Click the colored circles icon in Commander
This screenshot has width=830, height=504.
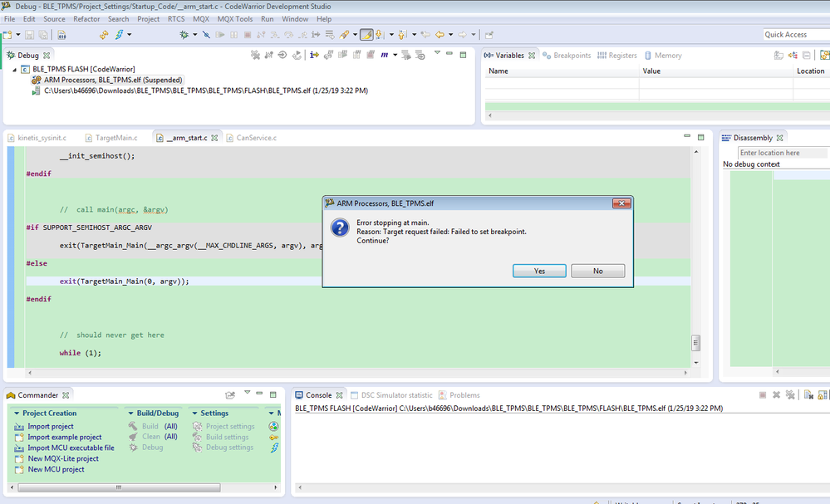click(x=273, y=426)
